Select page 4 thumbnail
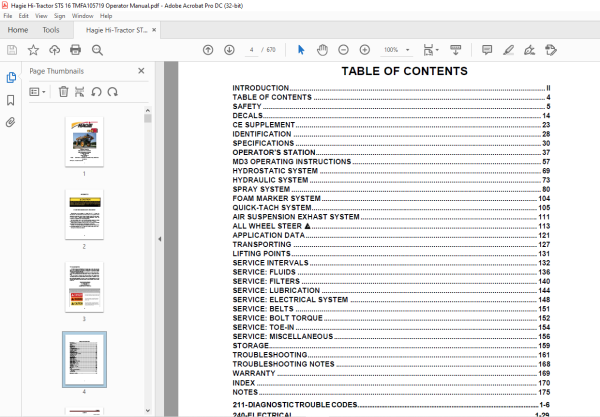This screenshot has width=600, height=417. [x=84, y=360]
